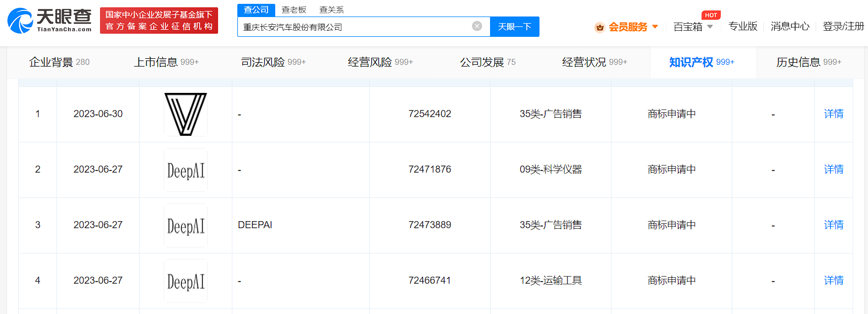The image size is (868, 314).
Task: Open the 上市信息 tab
Action: click(x=166, y=62)
